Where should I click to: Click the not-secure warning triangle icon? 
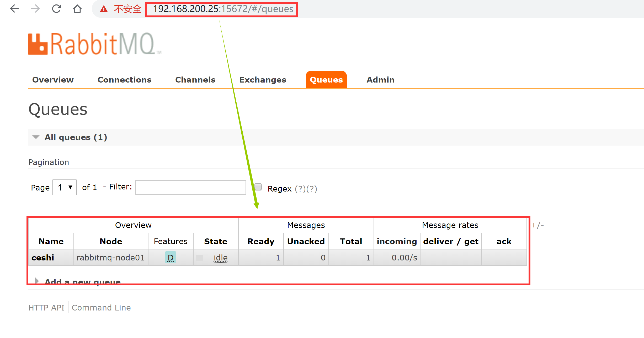click(104, 9)
